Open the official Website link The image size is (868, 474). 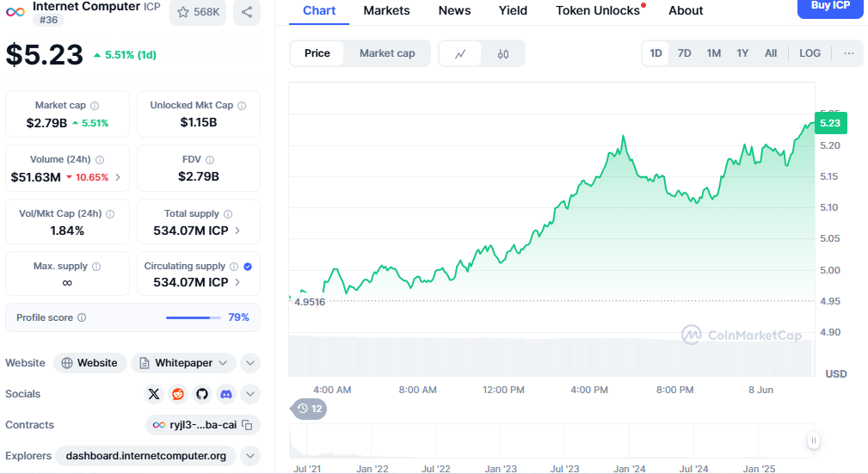89,363
